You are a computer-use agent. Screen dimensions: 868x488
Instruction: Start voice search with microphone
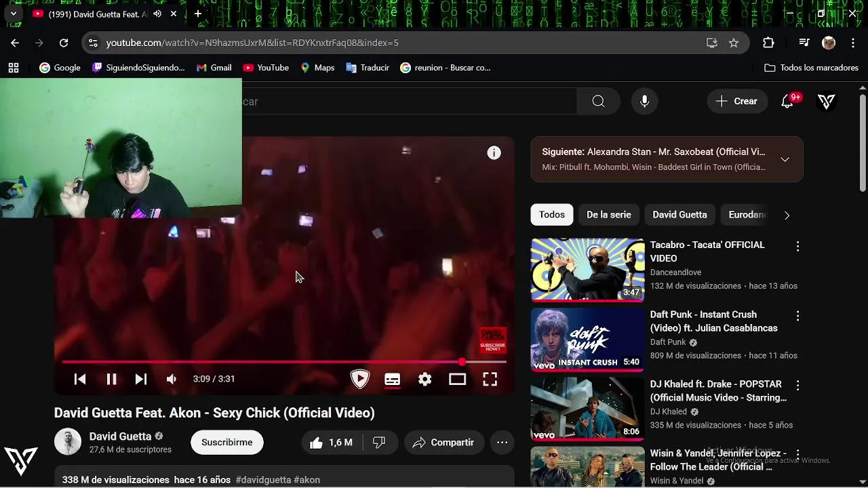(644, 101)
